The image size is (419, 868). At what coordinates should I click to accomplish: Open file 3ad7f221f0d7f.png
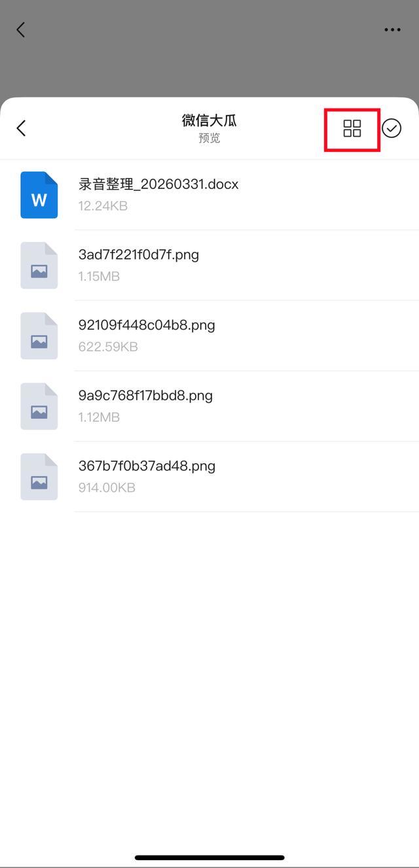tap(139, 254)
